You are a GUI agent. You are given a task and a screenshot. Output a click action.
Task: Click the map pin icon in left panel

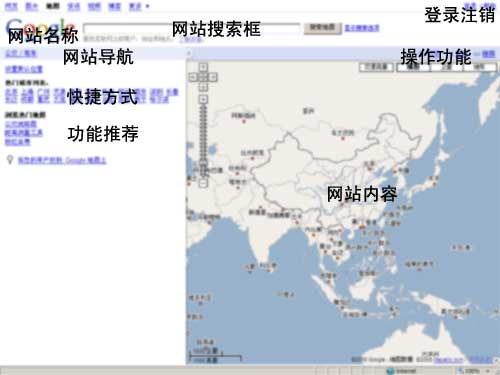pyautogui.click(x=10, y=160)
